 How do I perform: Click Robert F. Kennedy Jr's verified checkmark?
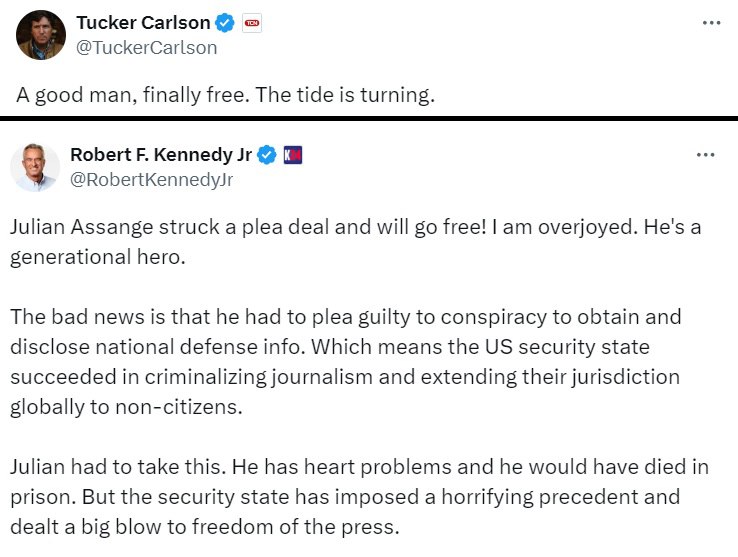(x=267, y=155)
